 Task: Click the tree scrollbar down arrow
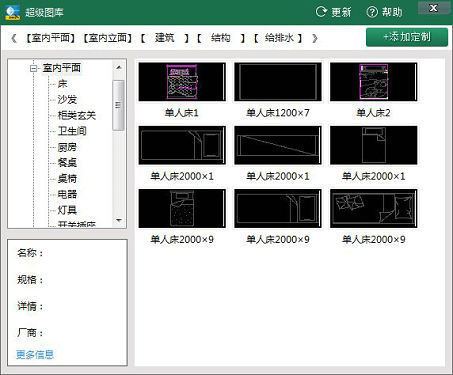coord(119,220)
